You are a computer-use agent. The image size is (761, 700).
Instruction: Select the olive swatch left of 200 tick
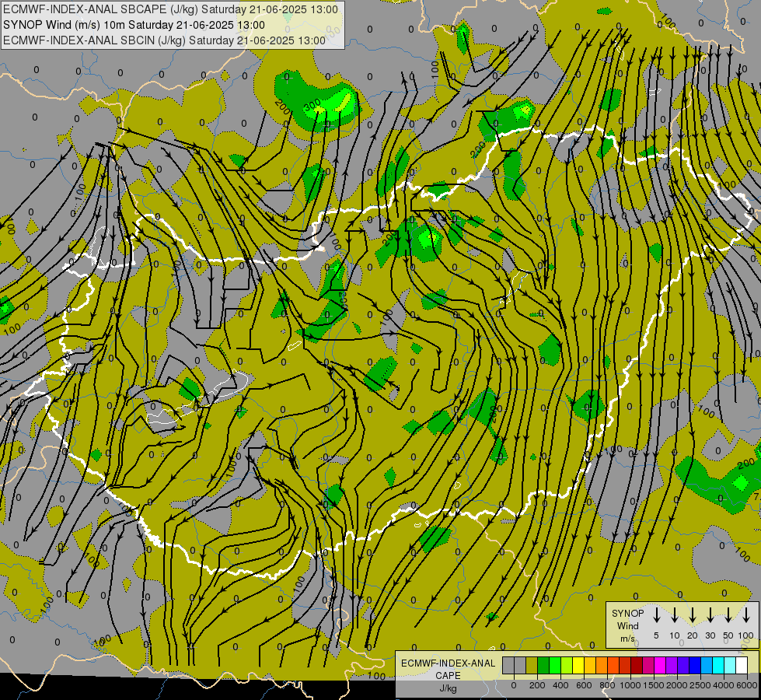point(532,666)
